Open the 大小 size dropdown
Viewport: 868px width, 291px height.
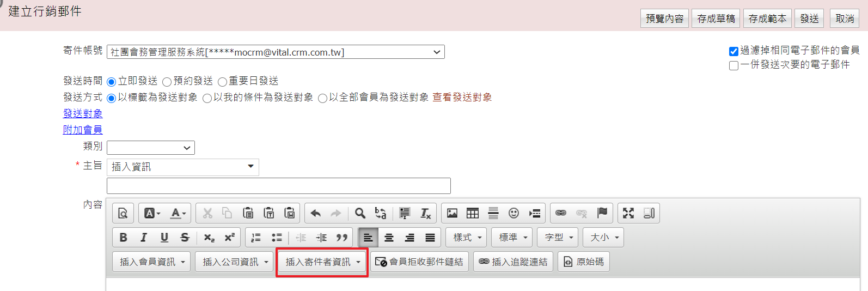click(604, 238)
